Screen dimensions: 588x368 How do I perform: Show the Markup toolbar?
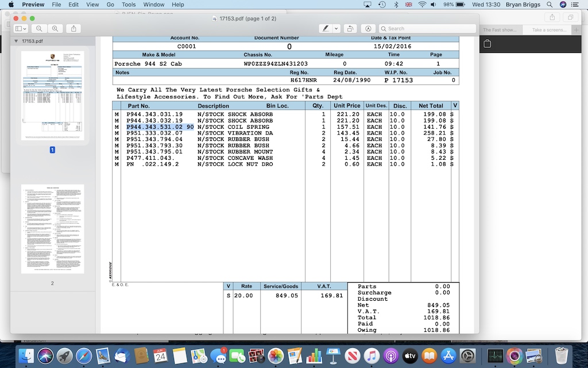[368, 29]
